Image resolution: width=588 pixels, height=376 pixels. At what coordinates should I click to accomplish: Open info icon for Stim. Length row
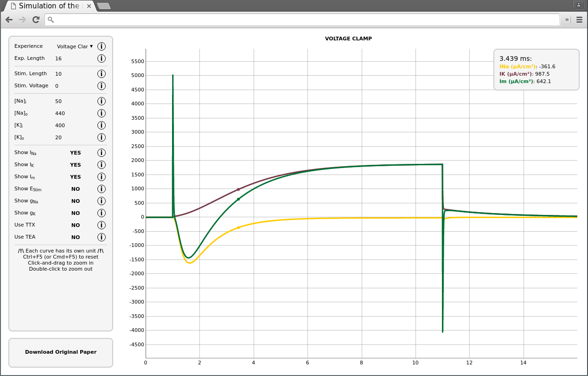[102, 74]
